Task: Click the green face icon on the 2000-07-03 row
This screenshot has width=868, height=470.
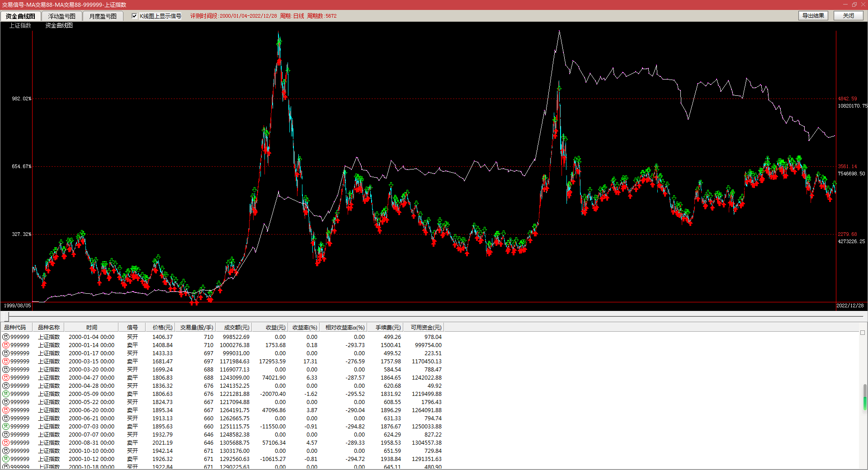Action: (6, 427)
